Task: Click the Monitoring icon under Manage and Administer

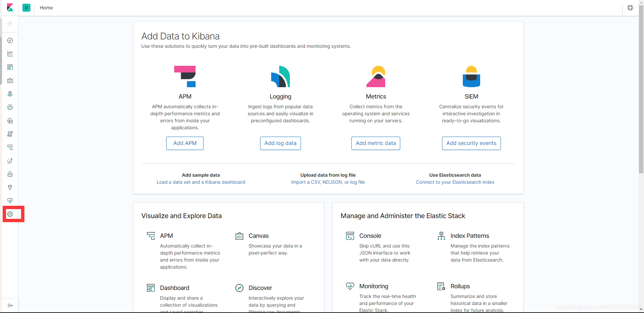Action: click(x=350, y=286)
